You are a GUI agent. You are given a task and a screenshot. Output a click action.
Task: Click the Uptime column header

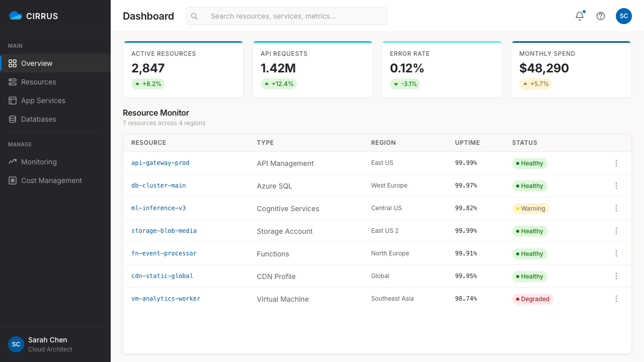[467, 143]
